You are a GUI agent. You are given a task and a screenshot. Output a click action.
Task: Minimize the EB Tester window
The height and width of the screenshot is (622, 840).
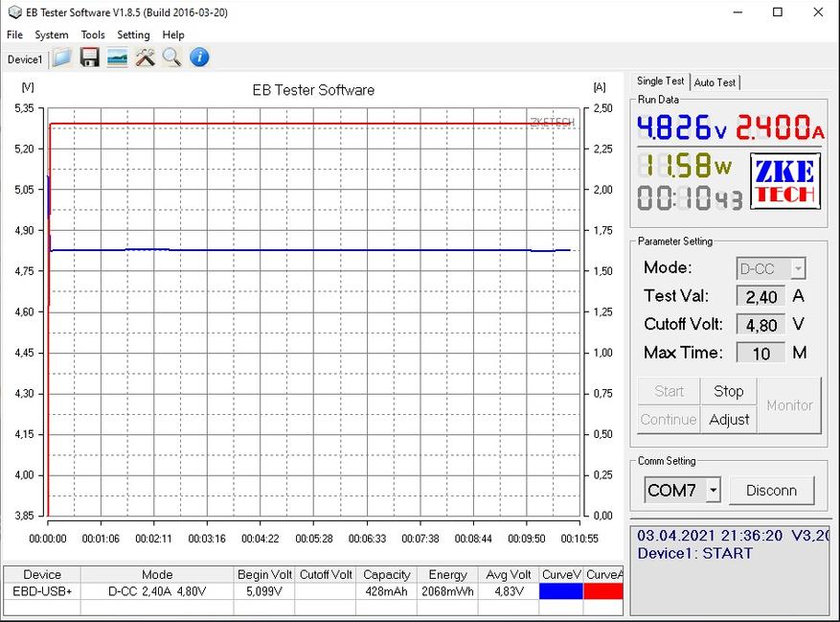738,12
